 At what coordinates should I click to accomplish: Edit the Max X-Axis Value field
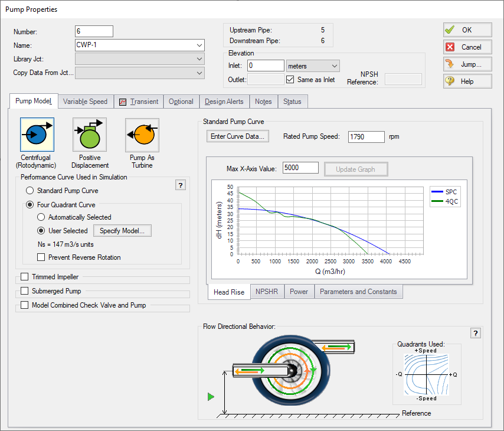coord(300,168)
